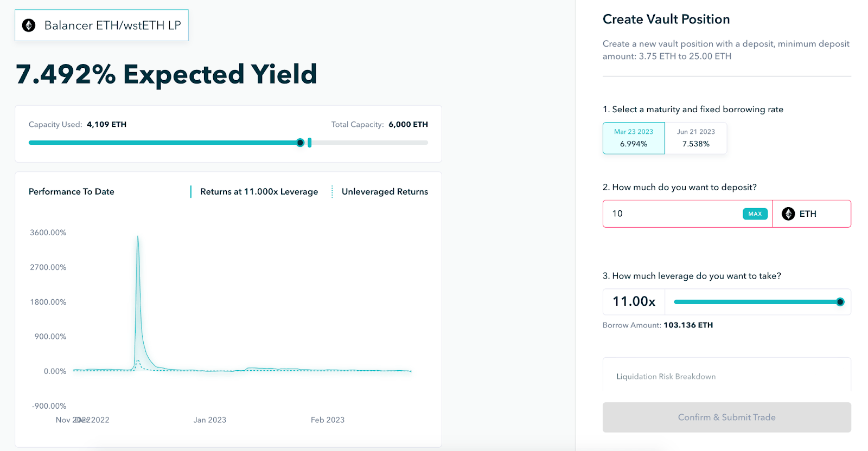
Task: Select the Jun 21 2023 maturity option
Action: click(696, 138)
